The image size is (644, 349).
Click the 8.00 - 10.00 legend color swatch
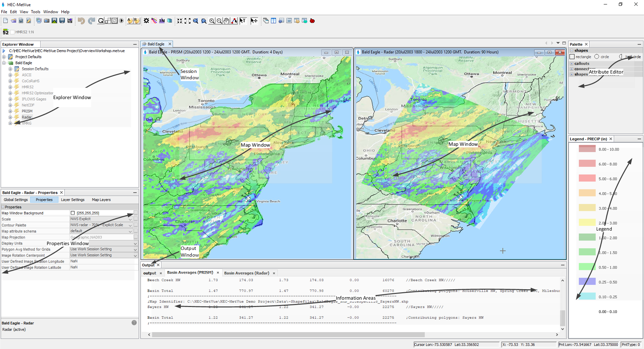coord(587,149)
